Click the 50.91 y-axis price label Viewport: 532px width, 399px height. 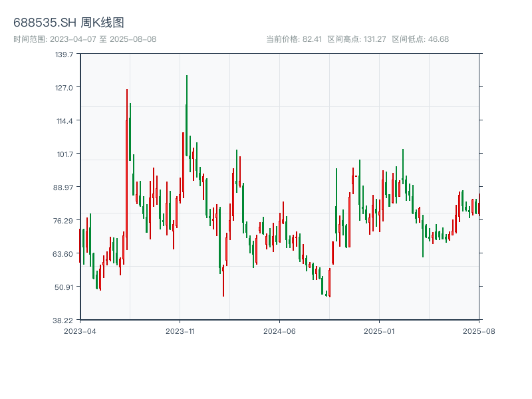click(64, 287)
